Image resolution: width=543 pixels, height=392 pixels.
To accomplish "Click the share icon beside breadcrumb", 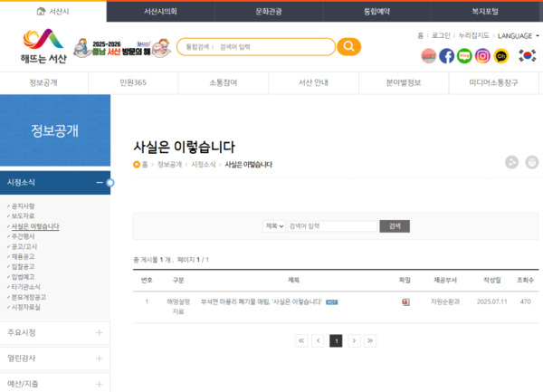I will click(x=511, y=162).
